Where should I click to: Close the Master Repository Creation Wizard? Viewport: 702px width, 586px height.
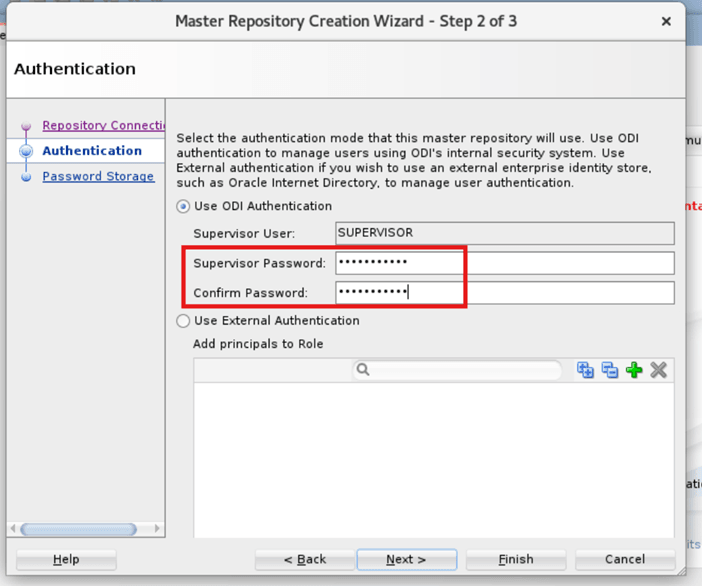point(666,21)
